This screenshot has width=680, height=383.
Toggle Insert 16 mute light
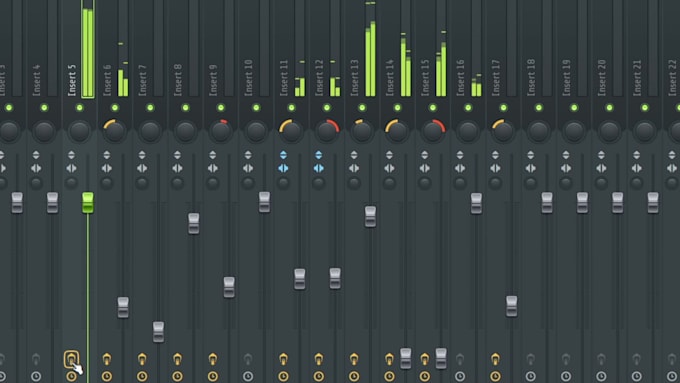(468, 108)
